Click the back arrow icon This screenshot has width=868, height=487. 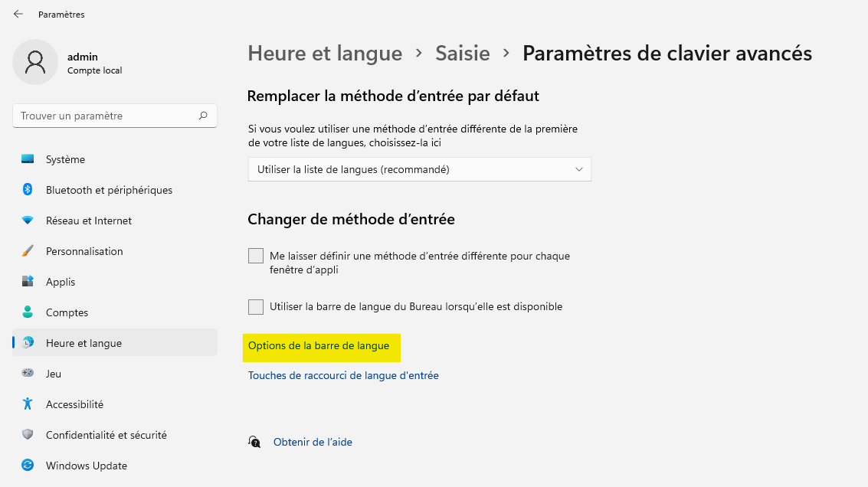[18, 14]
